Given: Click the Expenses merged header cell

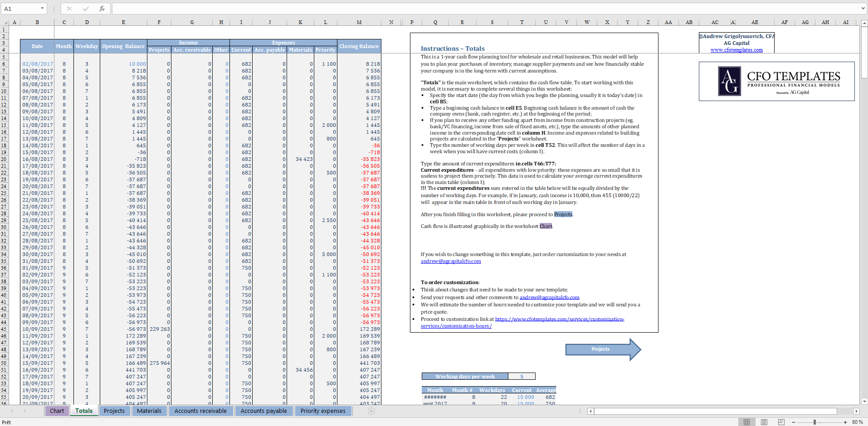Looking at the screenshot, I should (x=283, y=43).
